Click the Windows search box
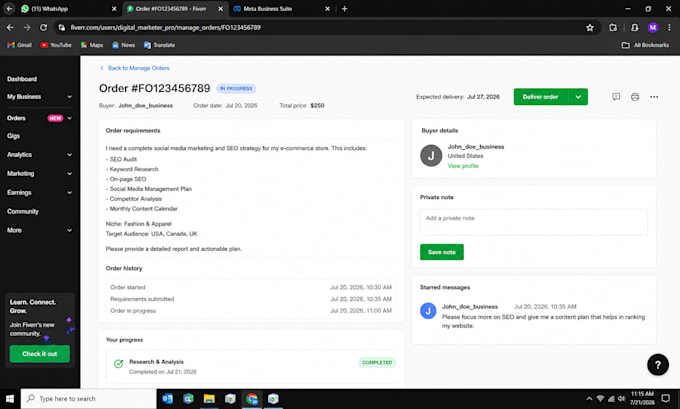 point(88,399)
